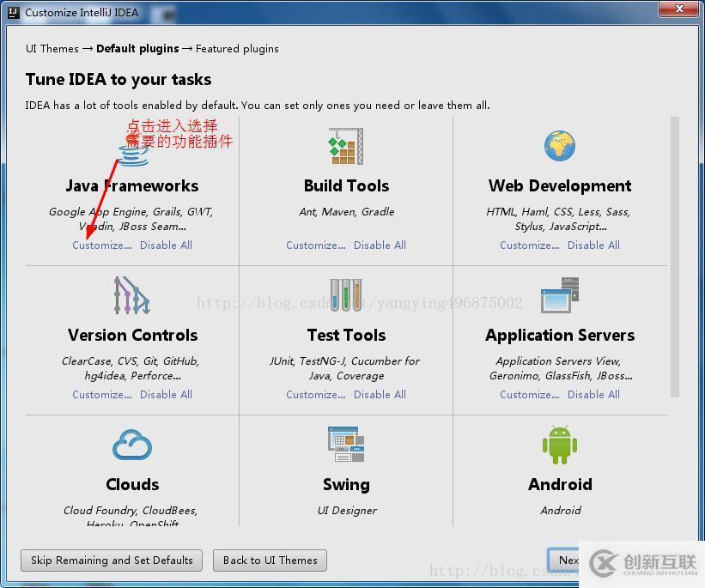Open Customize for Test Tools
Viewport: 705px width, 588px height.
coord(316,395)
